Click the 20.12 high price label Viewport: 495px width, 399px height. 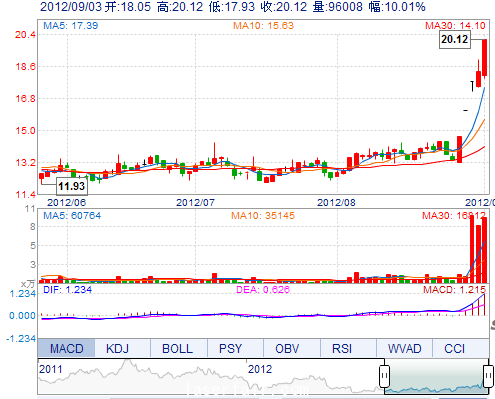(x=455, y=39)
